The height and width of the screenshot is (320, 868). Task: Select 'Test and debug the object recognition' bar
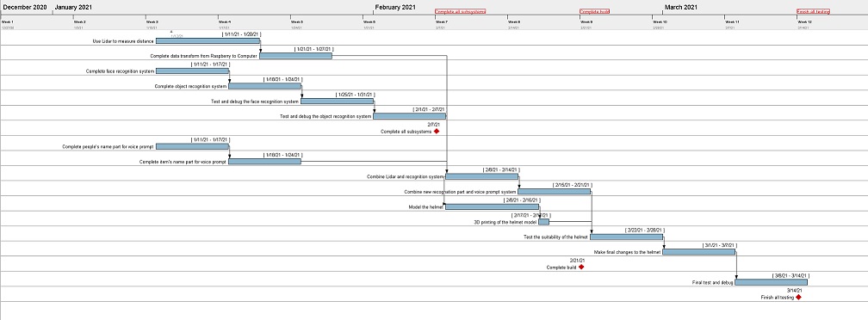click(410, 116)
